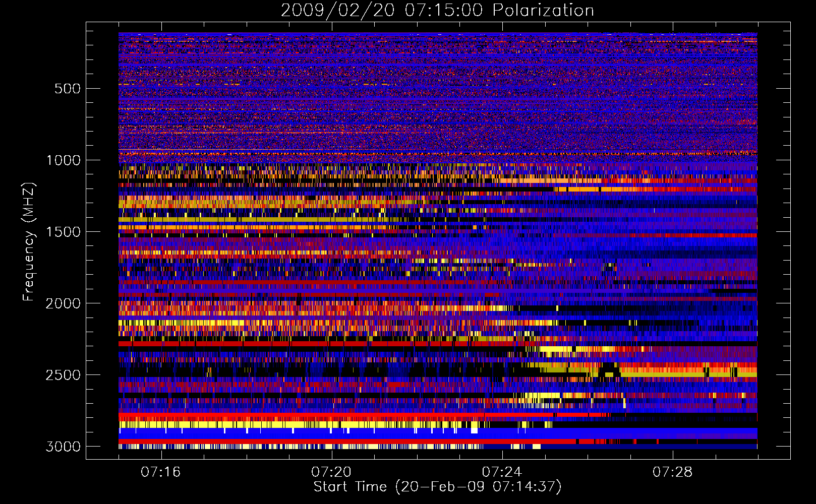The height and width of the screenshot is (504, 816).
Task: Click the plot title "2009/02/20 07:15:00 Polarization"
Action: point(437,11)
